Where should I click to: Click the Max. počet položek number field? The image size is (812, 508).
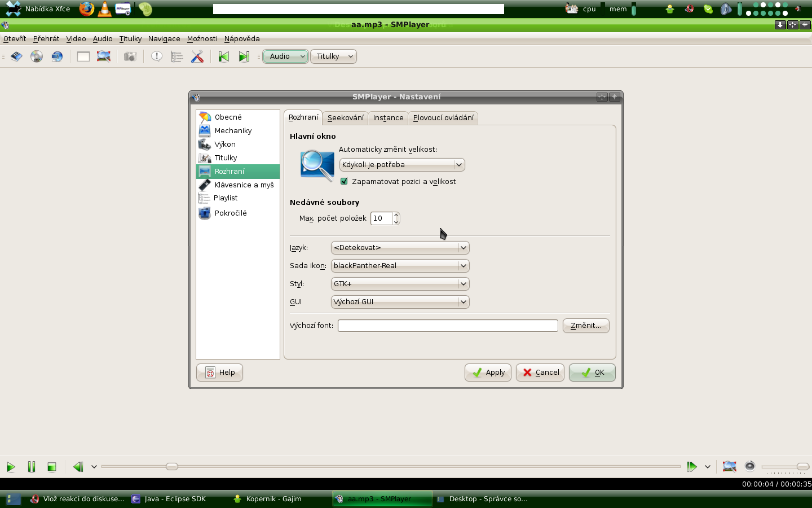pos(382,218)
